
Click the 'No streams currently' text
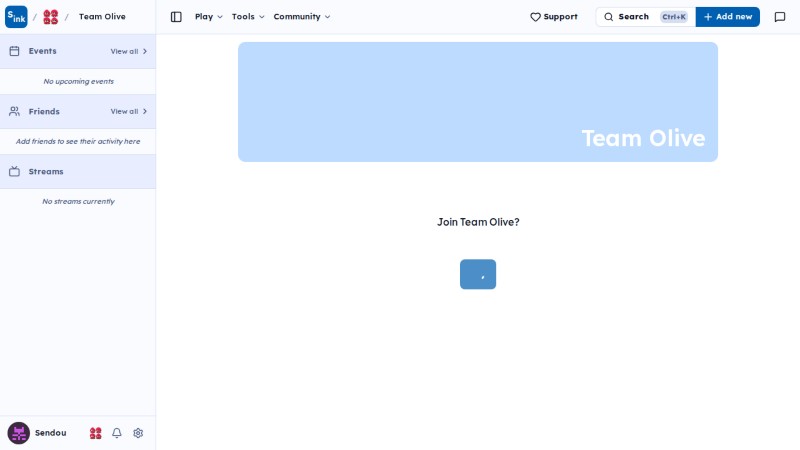[x=79, y=202]
